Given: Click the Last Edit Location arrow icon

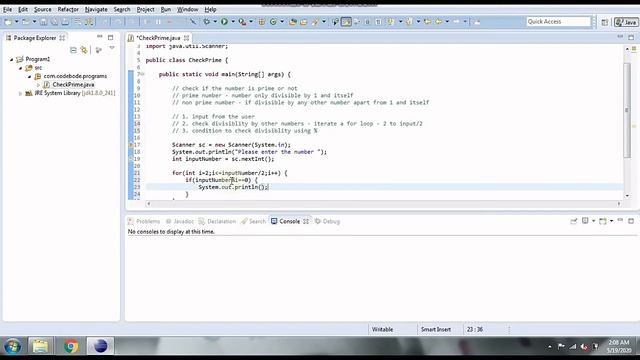Looking at the screenshot, I should 428,22.
